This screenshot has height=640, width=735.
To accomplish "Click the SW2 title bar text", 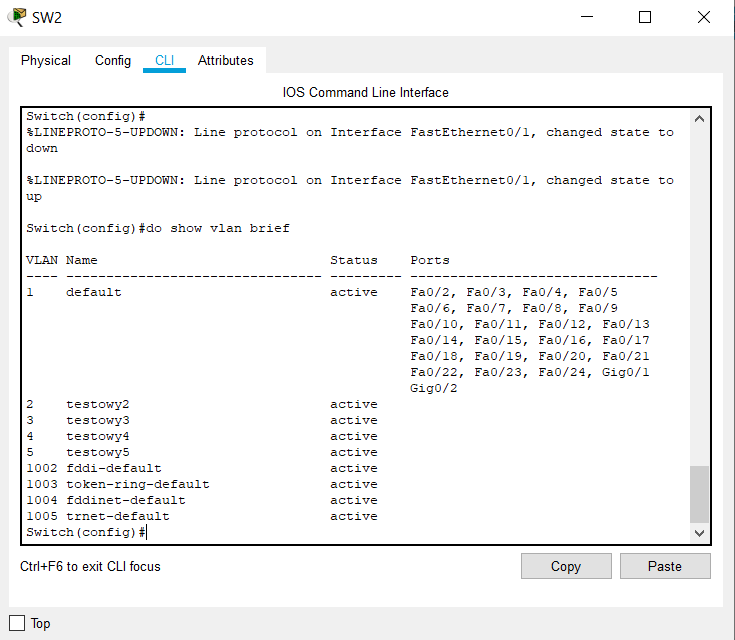I will pos(47,18).
